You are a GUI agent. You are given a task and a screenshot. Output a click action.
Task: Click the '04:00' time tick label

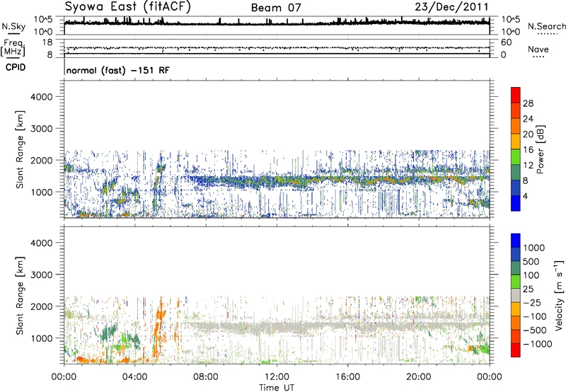pos(134,377)
